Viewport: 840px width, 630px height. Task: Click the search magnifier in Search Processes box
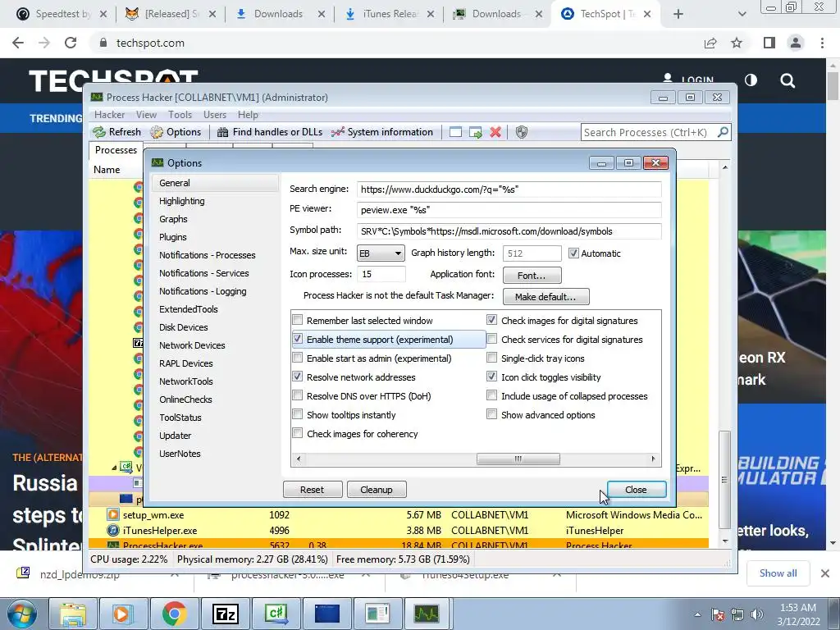point(723,132)
